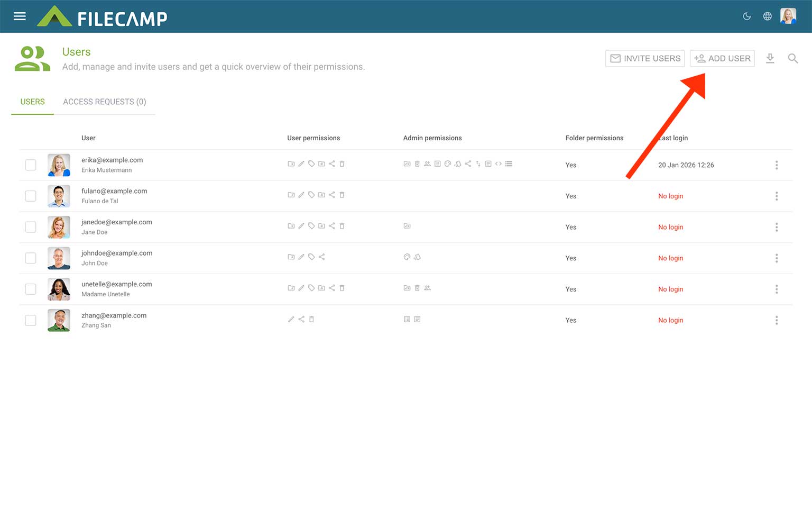Select the checkbox for erika@example.com
Screen dimensions: 812x508
31,165
